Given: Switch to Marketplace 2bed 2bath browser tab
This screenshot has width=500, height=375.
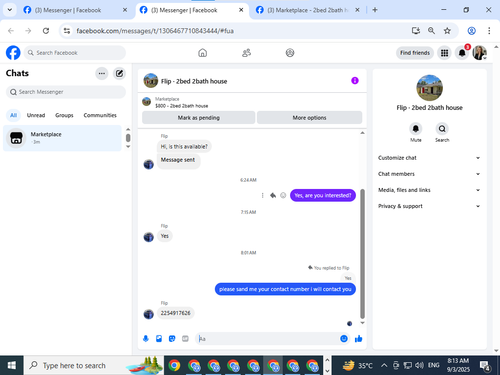Looking at the screenshot, I should 308,10.
